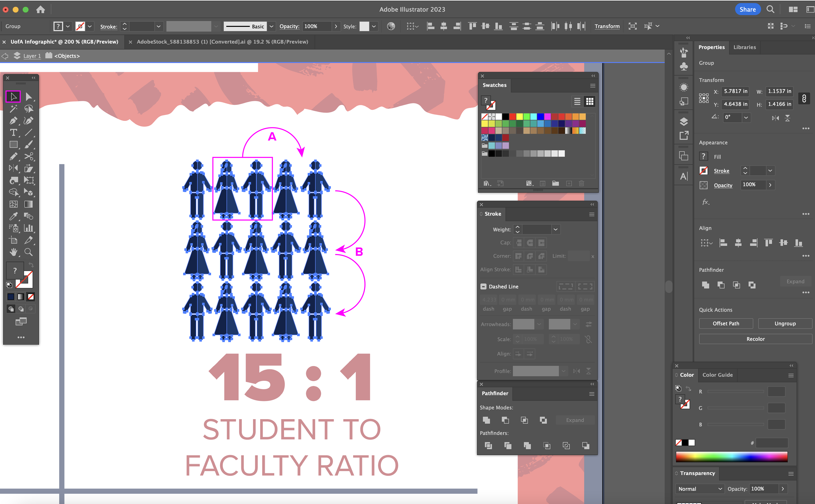This screenshot has height=504, width=815.
Task: Select the Rectangle tool
Action: (13, 145)
